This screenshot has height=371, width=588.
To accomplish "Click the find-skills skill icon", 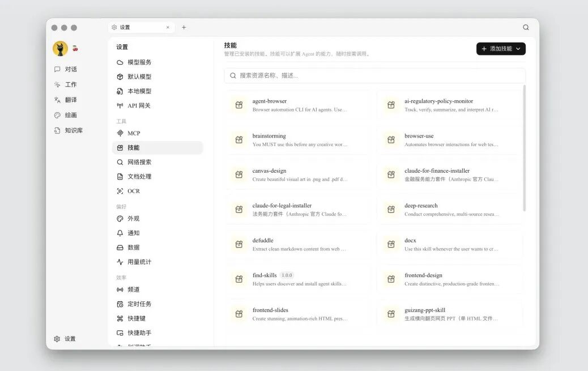I will tap(239, 279).
